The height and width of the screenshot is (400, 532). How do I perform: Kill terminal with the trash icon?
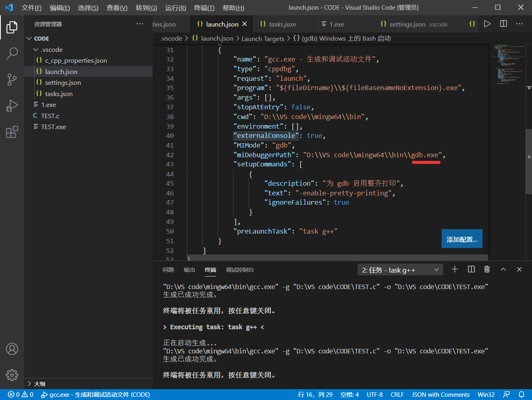click(487, 269)
